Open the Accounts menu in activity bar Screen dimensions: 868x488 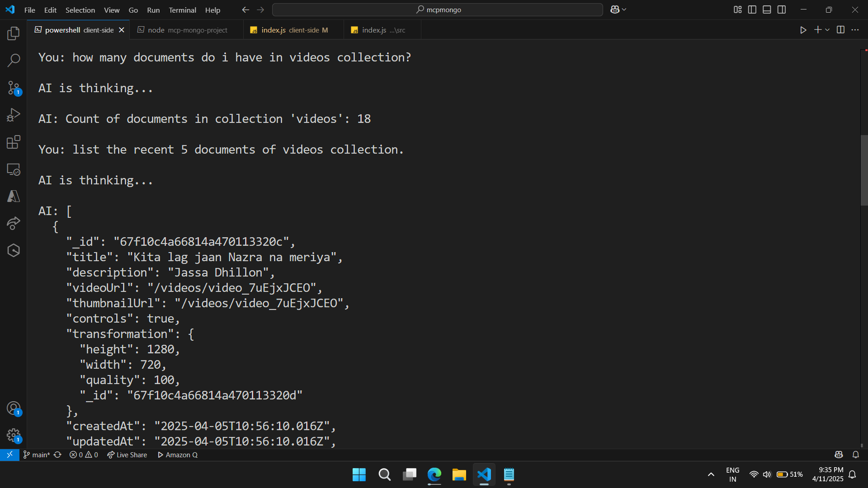click(14, 408)
